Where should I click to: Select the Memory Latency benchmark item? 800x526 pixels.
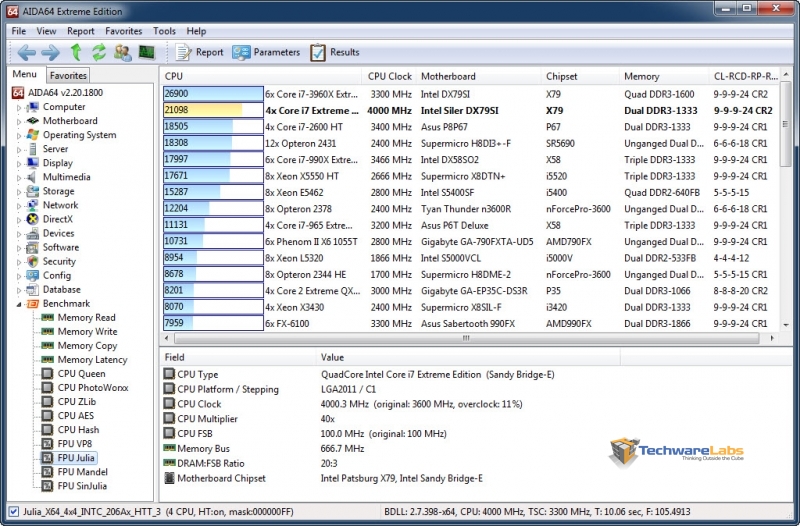pyautogui.click(x=85, y=360)
